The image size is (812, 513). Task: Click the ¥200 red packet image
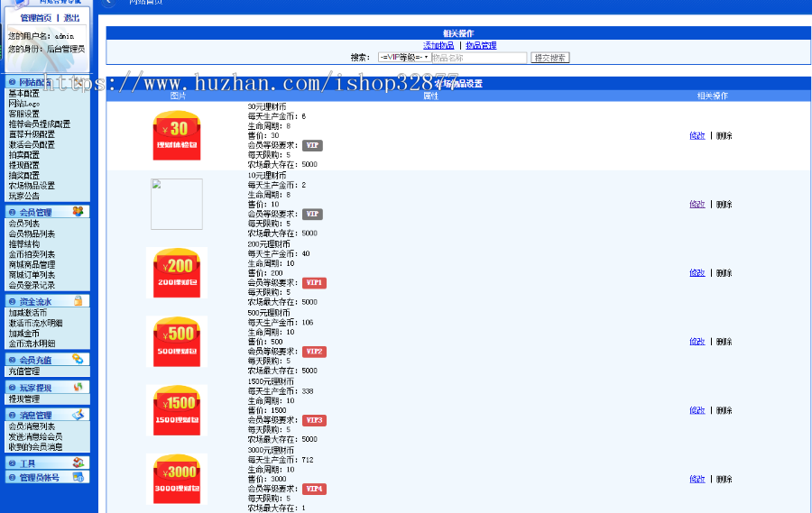(x=177, y=273)
